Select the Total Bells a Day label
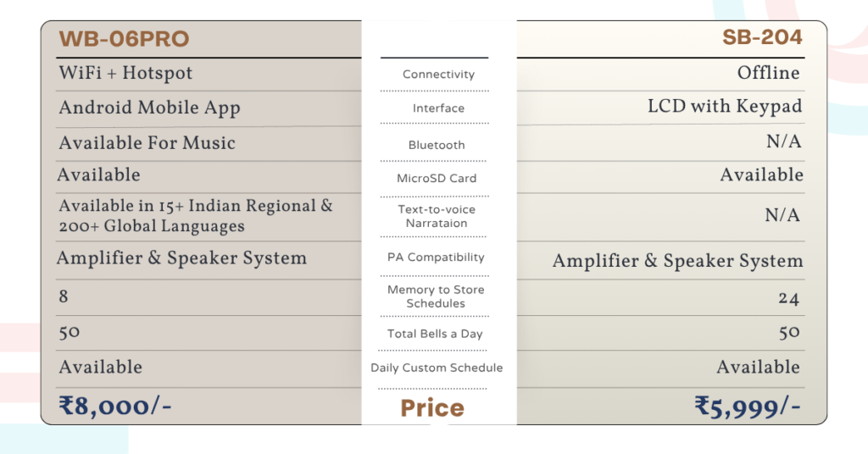The image size is (868, 454). point(435,334)
